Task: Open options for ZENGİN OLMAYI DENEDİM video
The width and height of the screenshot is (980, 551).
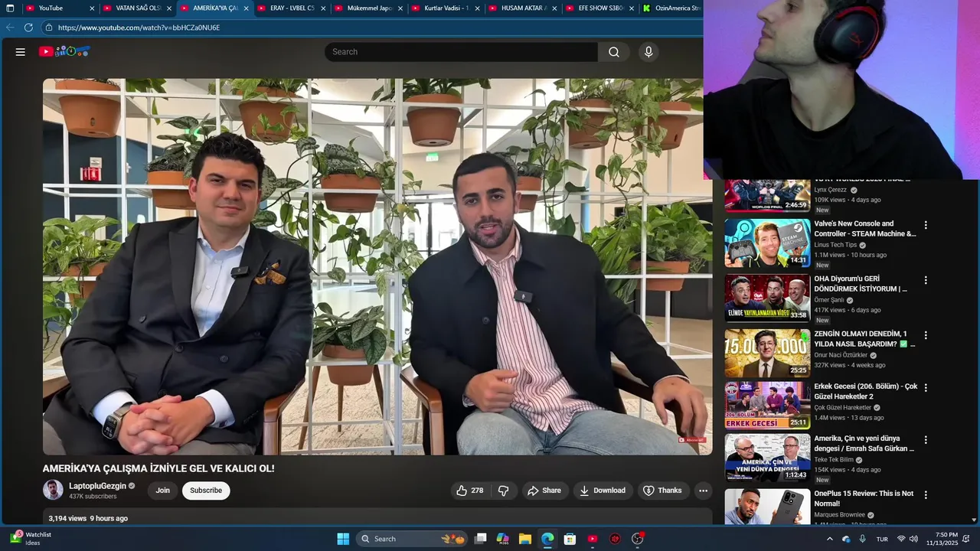Action: click(926, 335)
